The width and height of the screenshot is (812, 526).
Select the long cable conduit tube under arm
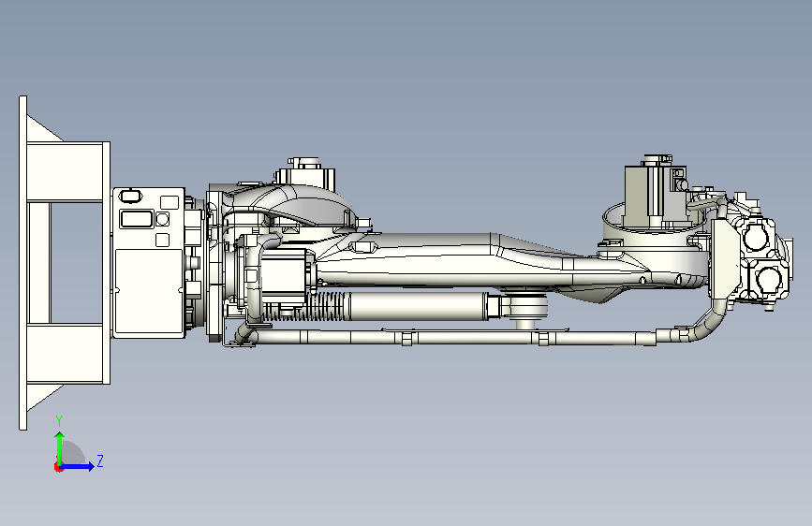(456, 338)
